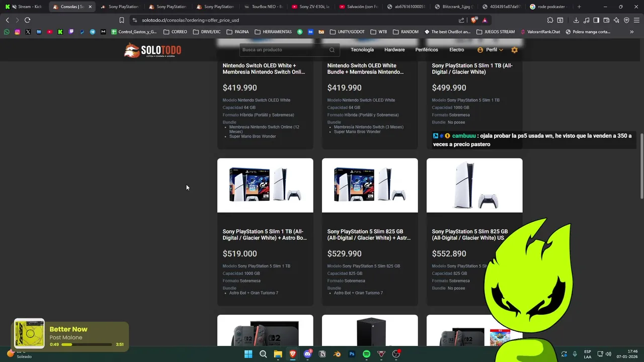Open the Twitch bookmark icon
The width and height of the screenshot is (644, 362).
click(71, 32)
